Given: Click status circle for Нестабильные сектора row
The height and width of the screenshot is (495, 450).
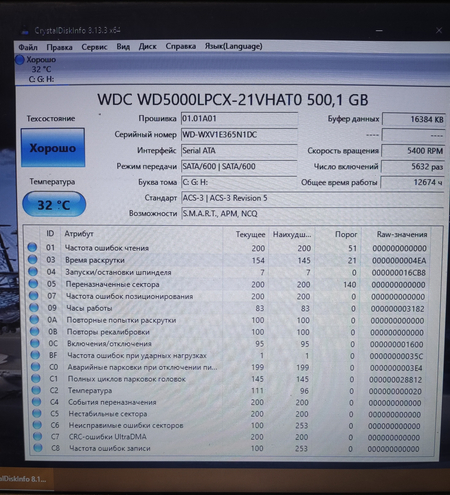Looking at the screenshot, I should coord(37,413).
